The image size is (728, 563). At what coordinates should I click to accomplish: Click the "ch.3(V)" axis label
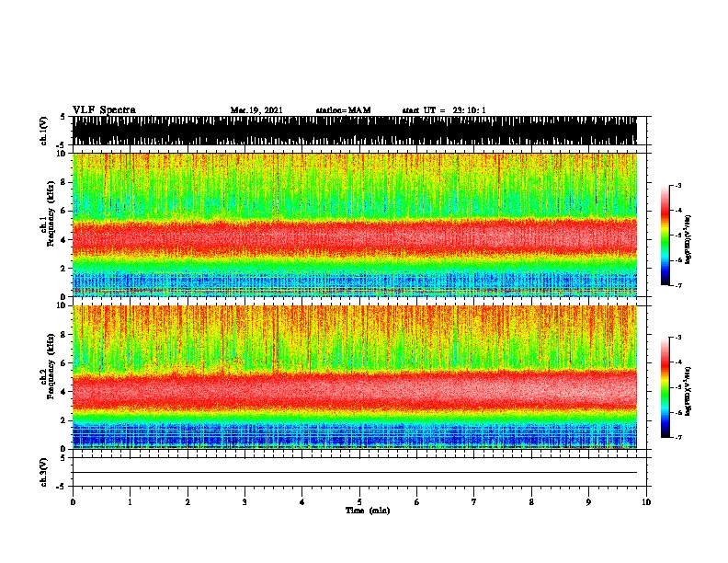tap(44, 472)
